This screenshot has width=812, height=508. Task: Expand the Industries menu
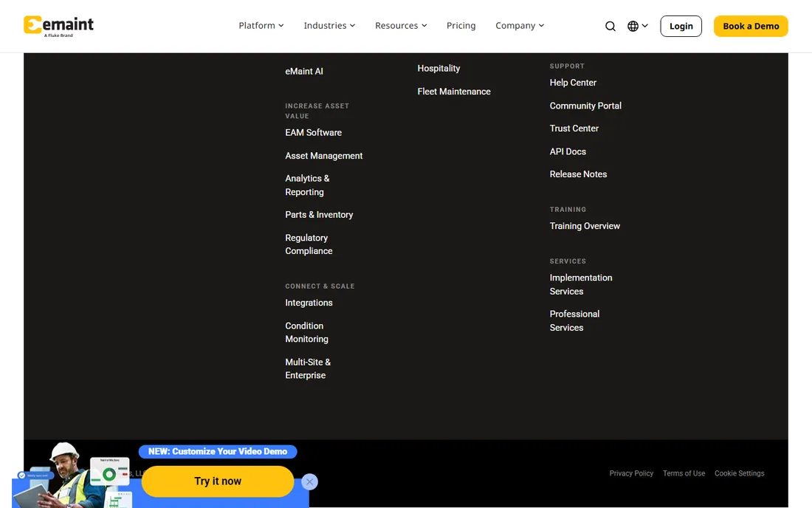(329, 25)
